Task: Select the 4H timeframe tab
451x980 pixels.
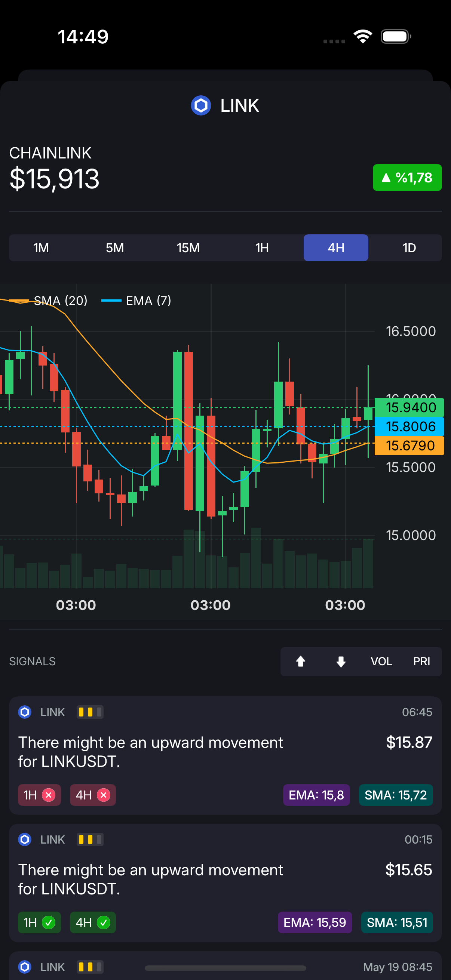Action: tap(336, 248)
